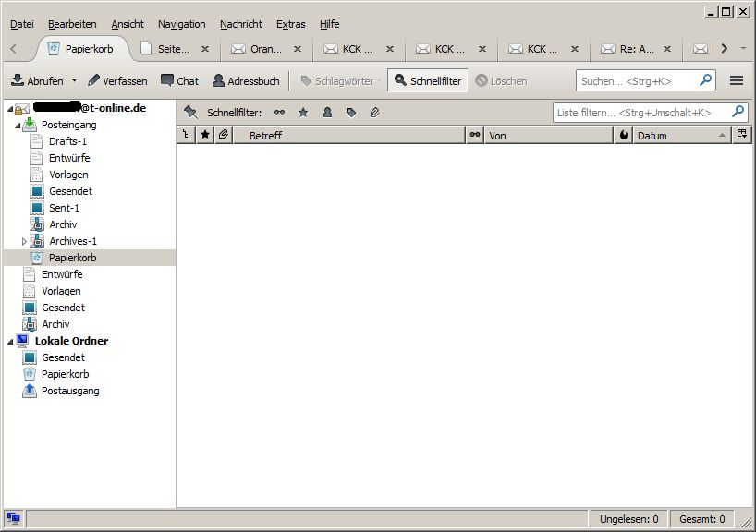
Task: Click the Liste filtern input field
Action: point(641,113)
